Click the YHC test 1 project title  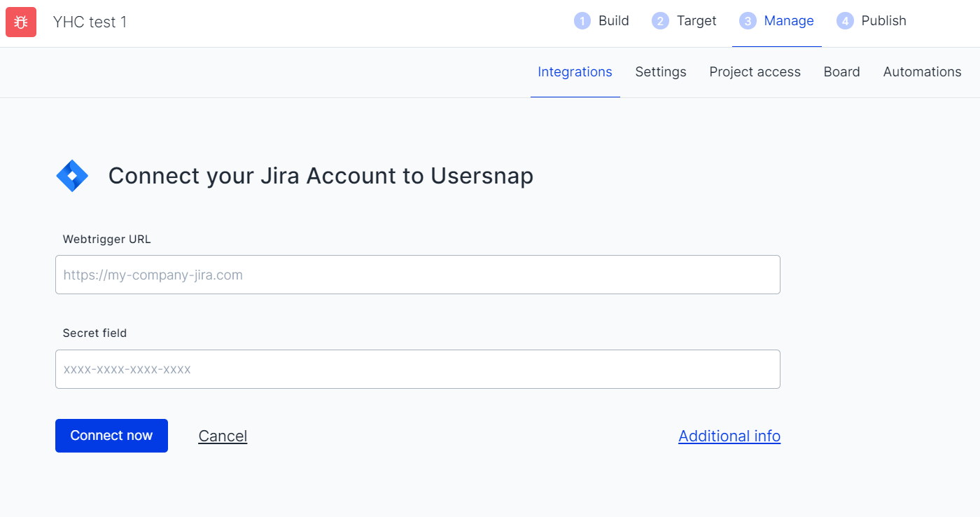point(90,22)
